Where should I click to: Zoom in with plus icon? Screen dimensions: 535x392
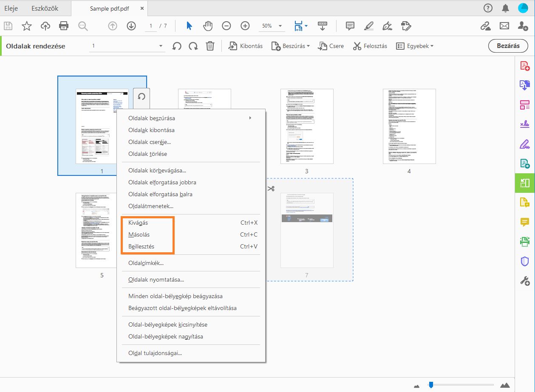tap(245, 26)
